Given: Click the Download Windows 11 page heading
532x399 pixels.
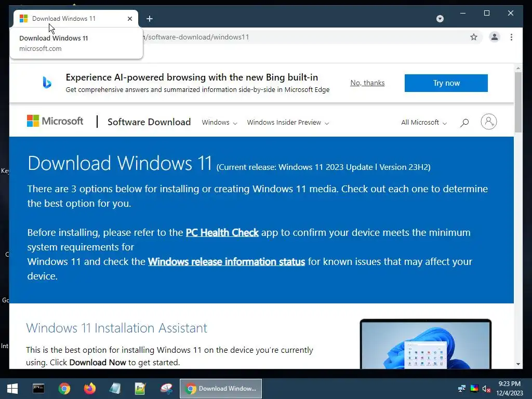Looking at the screenshot, I should click(x=120, y=163).
